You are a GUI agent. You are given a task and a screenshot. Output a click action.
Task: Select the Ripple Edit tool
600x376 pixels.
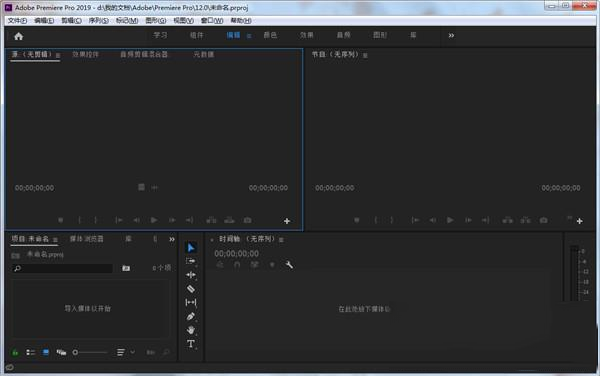(191, 275)
